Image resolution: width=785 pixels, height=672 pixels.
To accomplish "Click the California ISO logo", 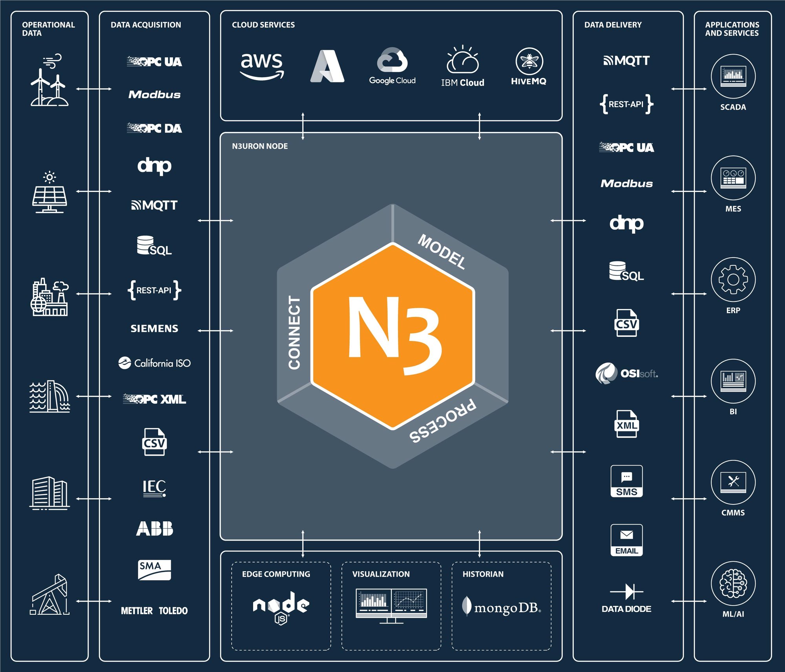I will pos(154,363).
